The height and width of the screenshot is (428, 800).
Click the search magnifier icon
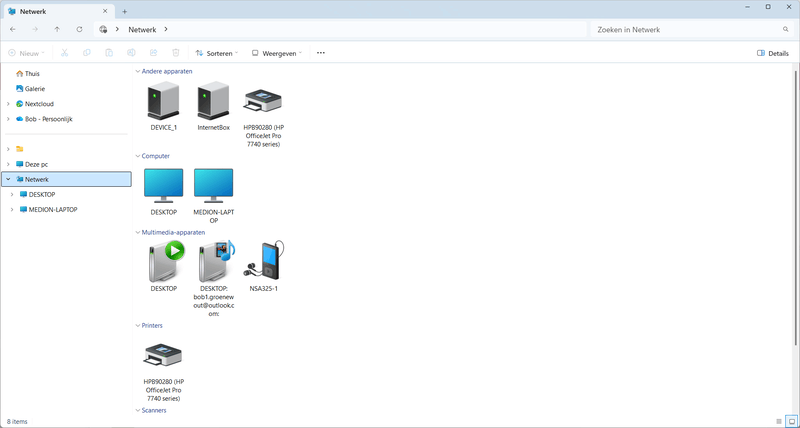[786, 30]
